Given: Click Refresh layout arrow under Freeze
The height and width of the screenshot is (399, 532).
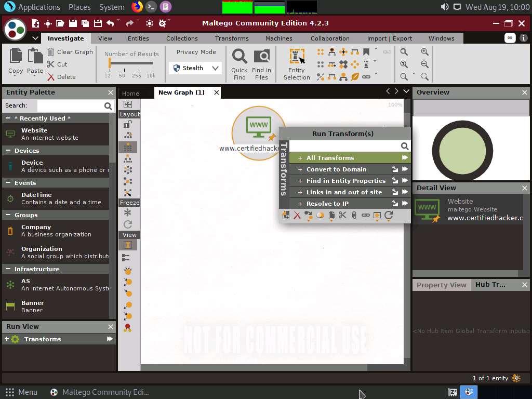Looking at the screenshot, I should [128, 224].
